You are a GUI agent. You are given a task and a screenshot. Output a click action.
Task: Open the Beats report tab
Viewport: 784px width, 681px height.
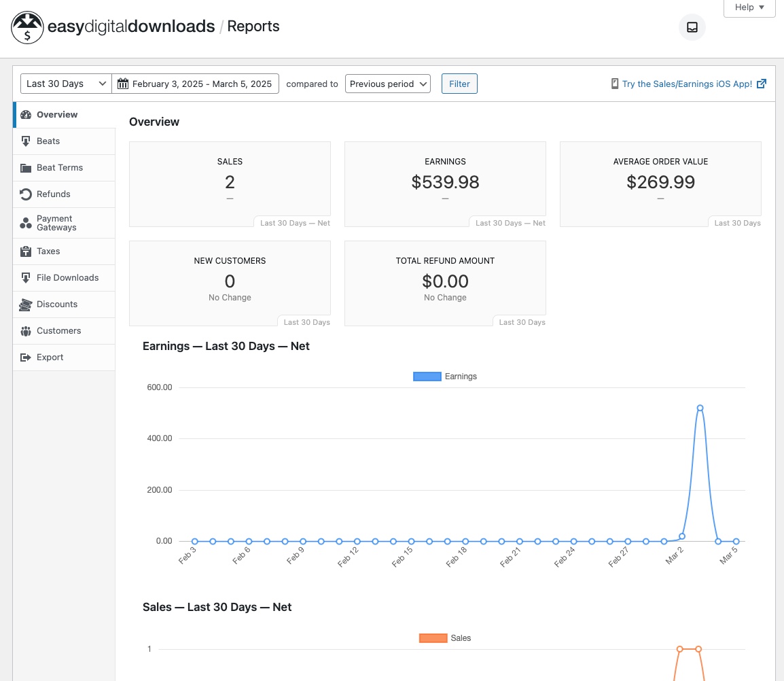point(64,141)
